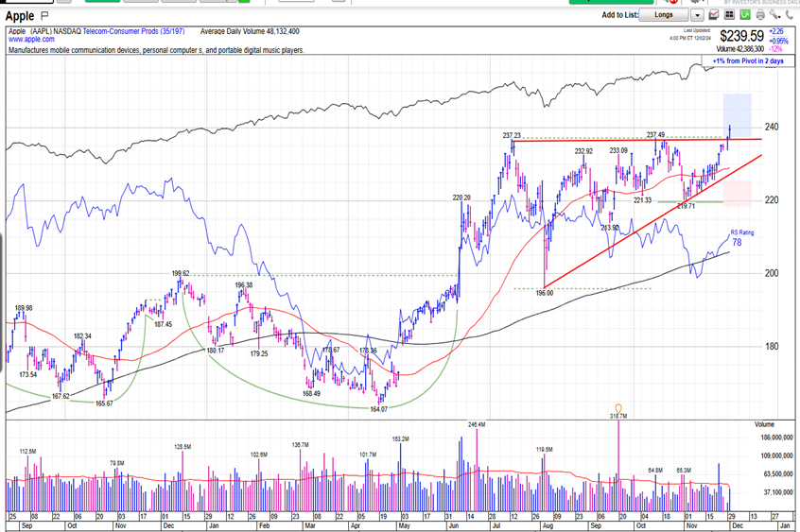
Task: Click the 248.4M volume spike label
Action: (x=475, y=425)
